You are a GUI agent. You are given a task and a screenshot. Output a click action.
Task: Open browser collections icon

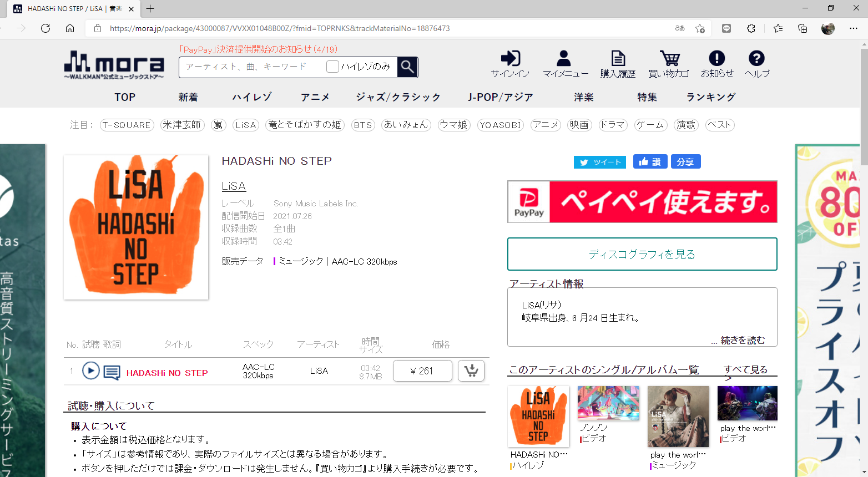(803, 28)
